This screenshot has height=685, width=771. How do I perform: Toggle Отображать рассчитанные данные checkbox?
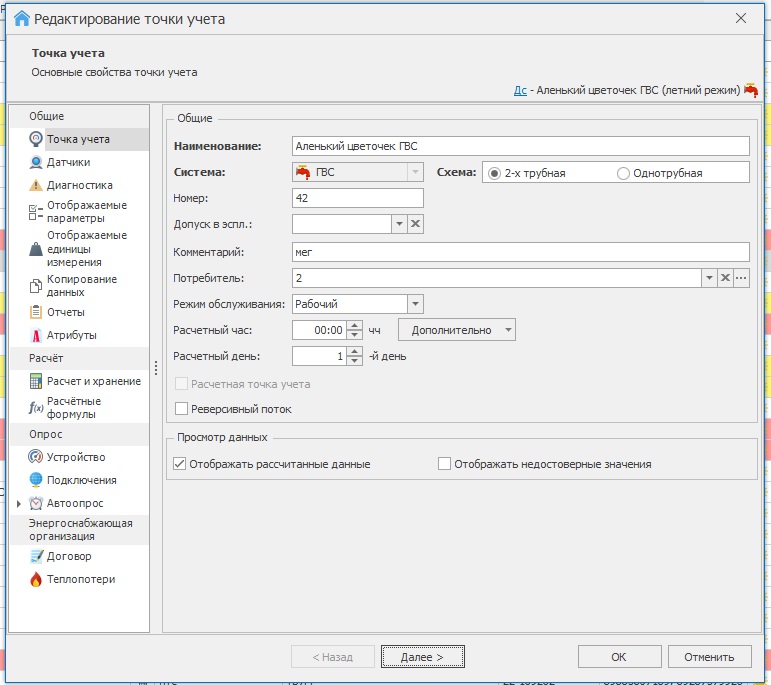[x=179, y=464]
